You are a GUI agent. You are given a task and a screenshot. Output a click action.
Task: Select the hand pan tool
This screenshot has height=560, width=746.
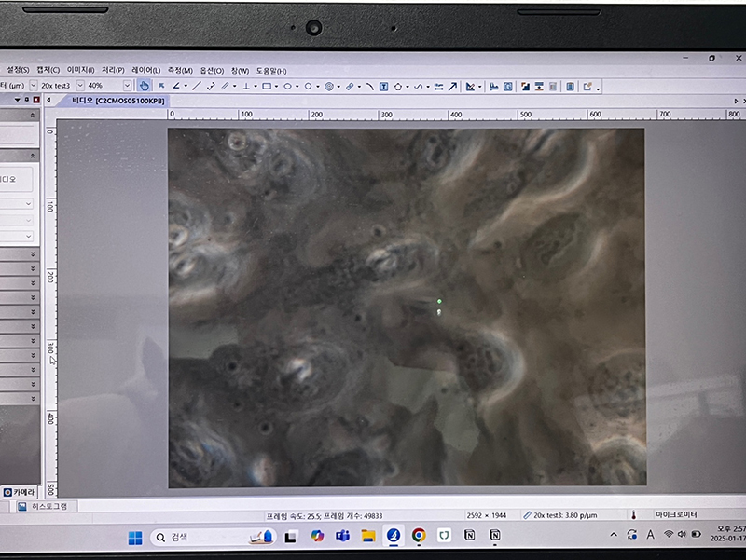click(x=145, y=86)
